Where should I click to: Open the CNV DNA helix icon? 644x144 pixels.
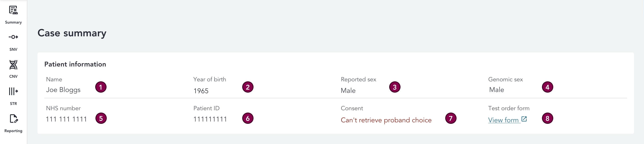point(13,65)
